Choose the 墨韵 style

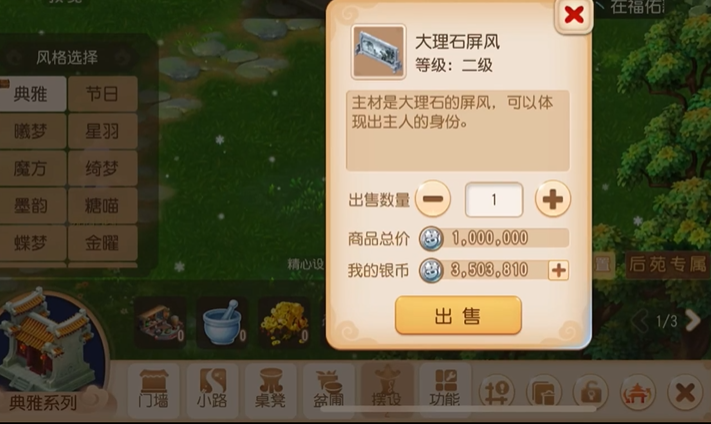31,206
